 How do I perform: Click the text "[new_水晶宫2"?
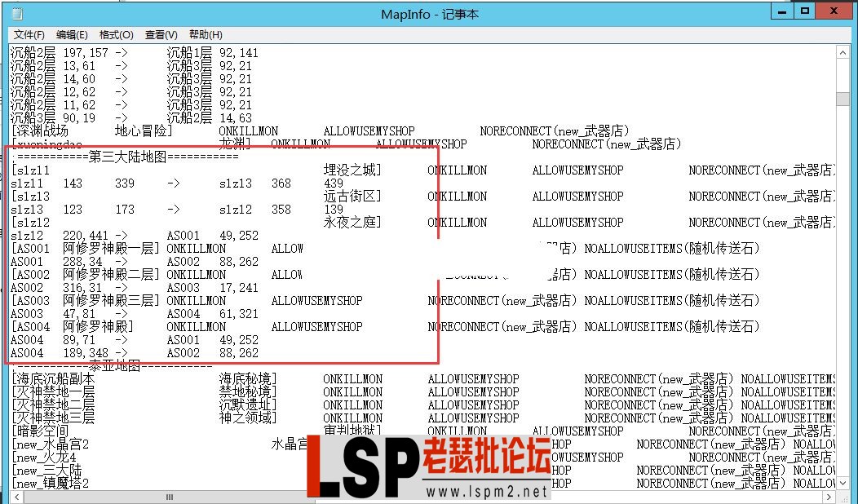tap(50, 444)
